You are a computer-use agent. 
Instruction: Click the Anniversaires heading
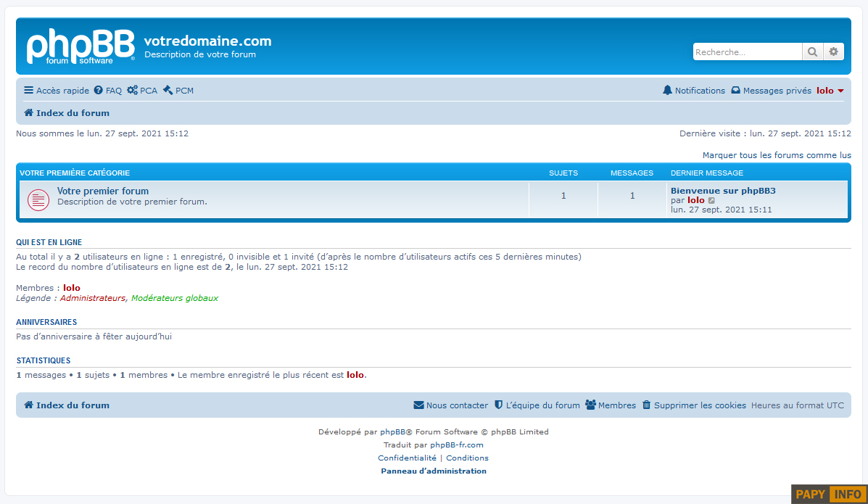point(46,322)
